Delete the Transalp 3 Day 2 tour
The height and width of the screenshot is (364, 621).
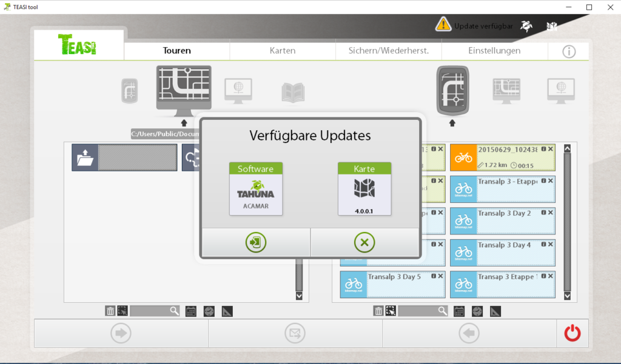(551, 213)
